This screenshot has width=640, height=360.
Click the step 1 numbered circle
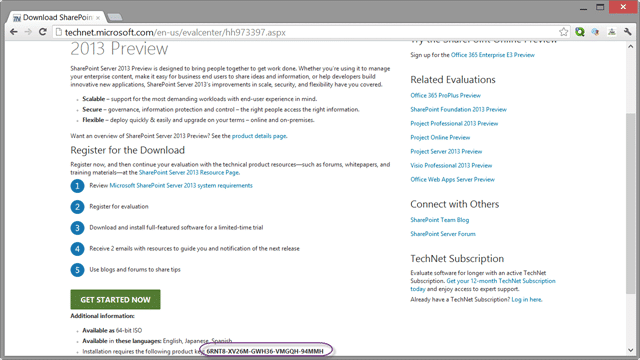[x=77, y=186]
